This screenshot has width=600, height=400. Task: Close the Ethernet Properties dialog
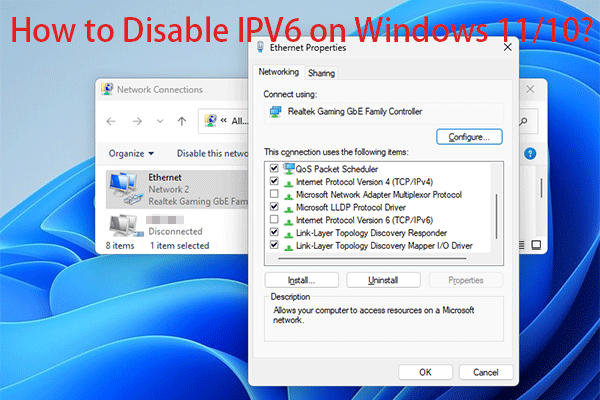(507, 47)
